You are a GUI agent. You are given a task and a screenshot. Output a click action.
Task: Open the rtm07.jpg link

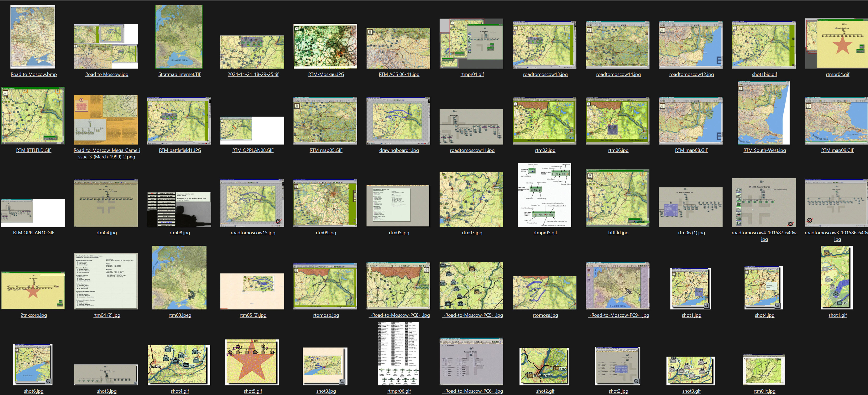click(x=472, y=233)
